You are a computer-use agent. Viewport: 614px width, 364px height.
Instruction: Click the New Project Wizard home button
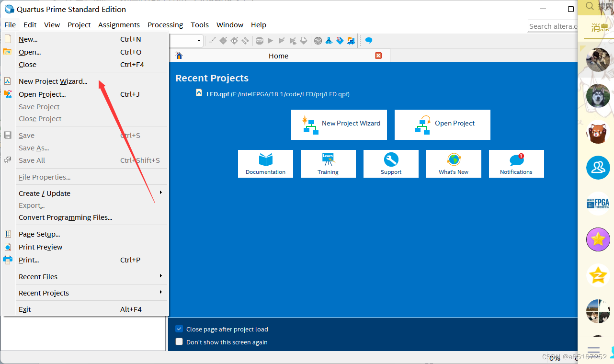(339, 125)
